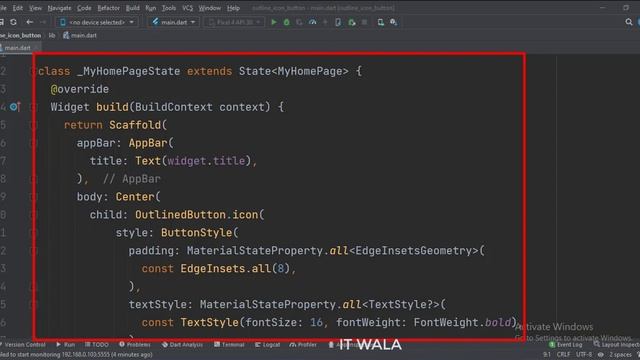Open SDK Manager icon in toolbar
Viewport: 640px width, 360px height.
tap(393, 22)
